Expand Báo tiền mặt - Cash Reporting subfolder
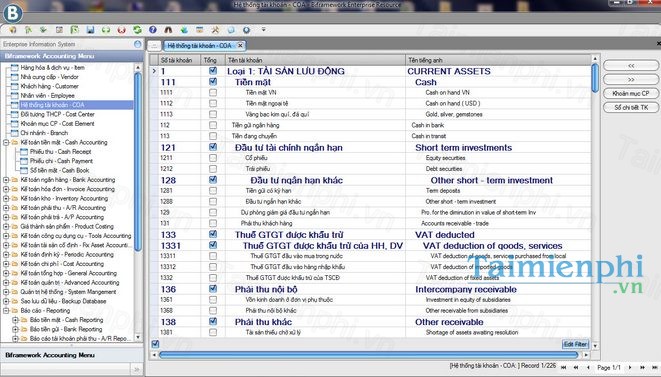The image size is (661, 377). 15,320
